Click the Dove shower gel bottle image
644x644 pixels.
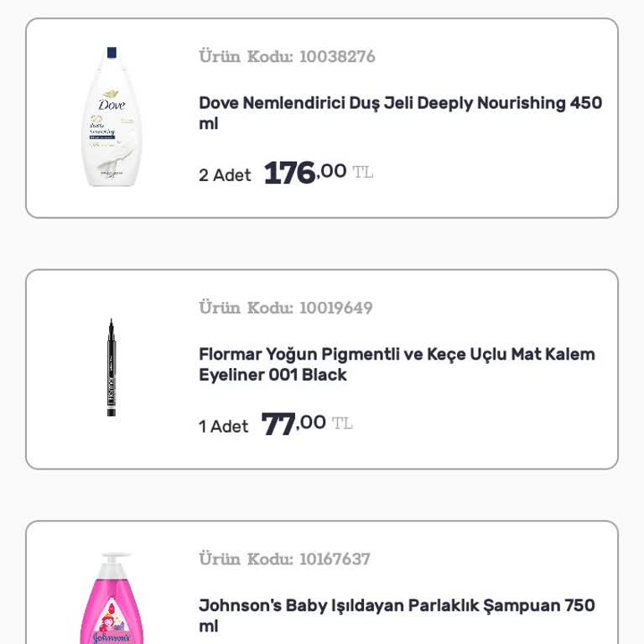pos(112,117)
